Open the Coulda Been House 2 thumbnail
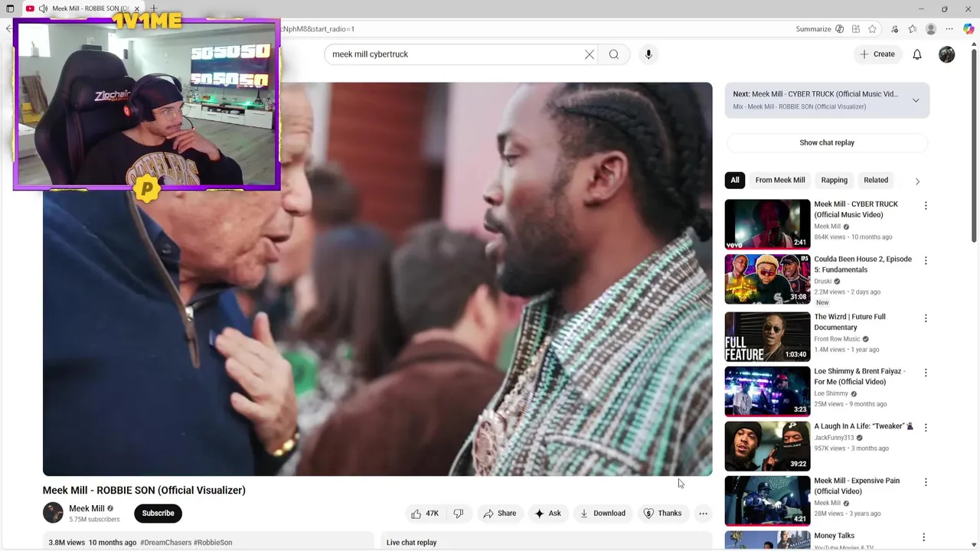 tap(767, 279)
